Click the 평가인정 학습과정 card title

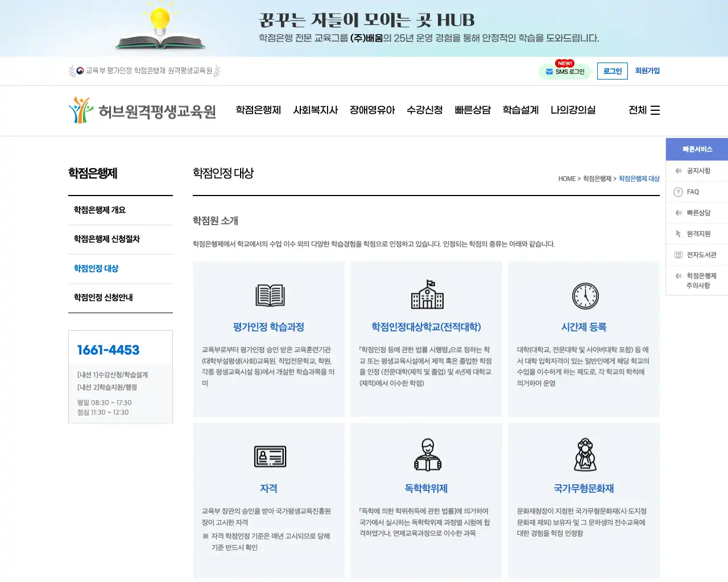(x=268, y=327)
